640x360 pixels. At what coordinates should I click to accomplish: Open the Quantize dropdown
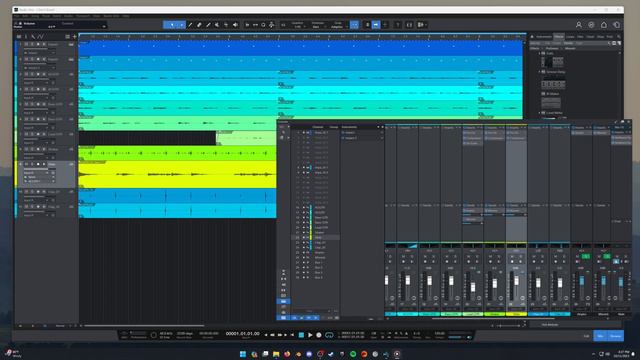pos(298,25)
